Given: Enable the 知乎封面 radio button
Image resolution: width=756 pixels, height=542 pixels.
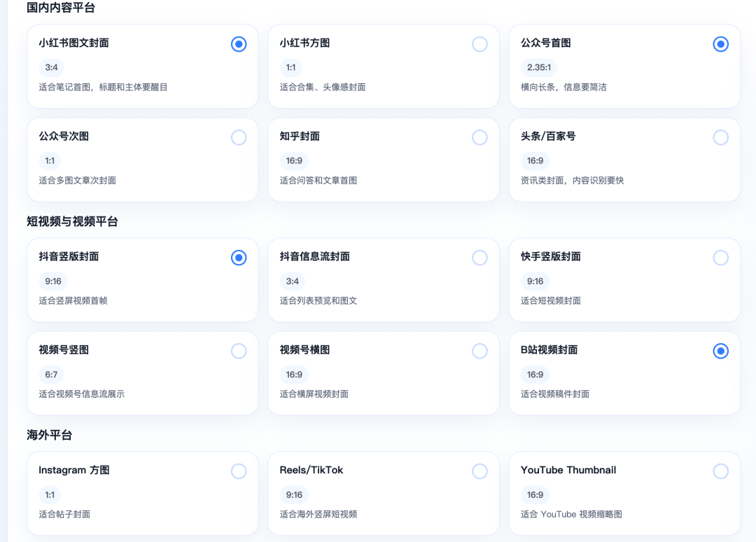Looking at the screenshot, I should click(479, 137).
